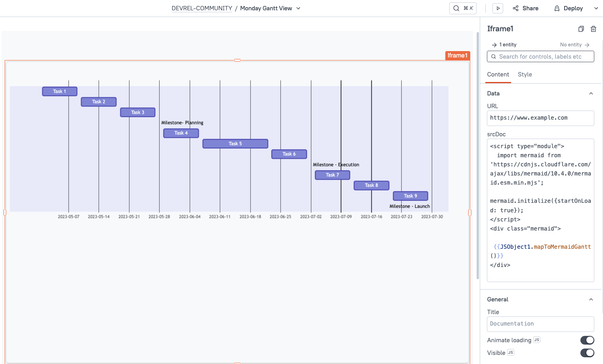Turn off the Animate loading toggle
This screenshot has width=603, height=364.
click(x=587, y=340)
